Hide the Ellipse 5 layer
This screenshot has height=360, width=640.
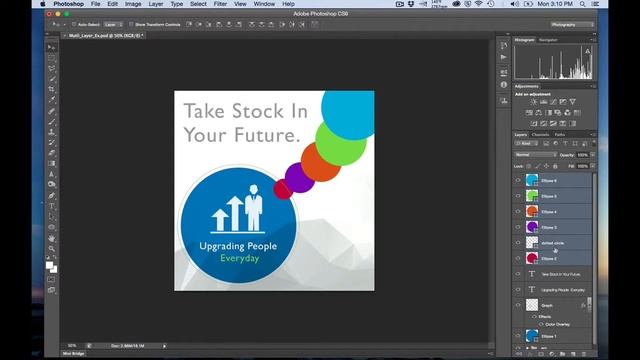518,196
